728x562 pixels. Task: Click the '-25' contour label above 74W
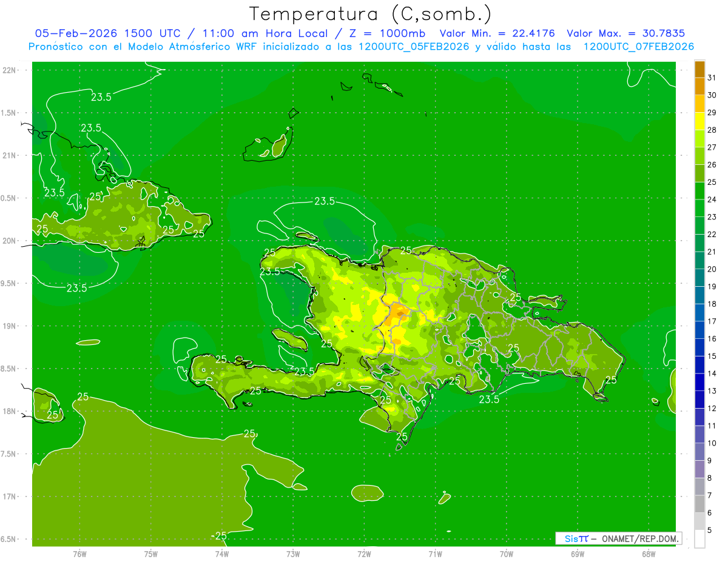219,536
